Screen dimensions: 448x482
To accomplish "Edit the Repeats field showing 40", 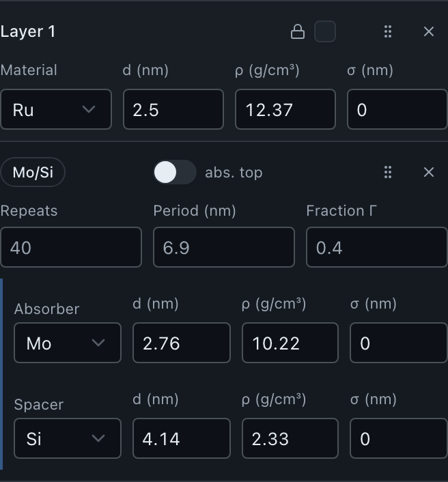I will pyautogui.click(x=71, y=247).
